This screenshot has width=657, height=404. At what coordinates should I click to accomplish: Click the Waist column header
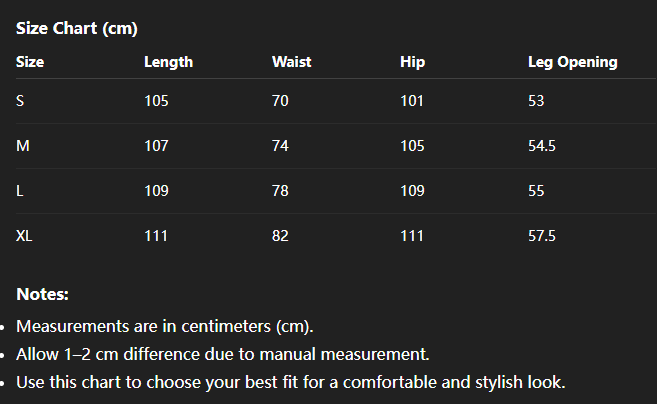coord(291,62)
